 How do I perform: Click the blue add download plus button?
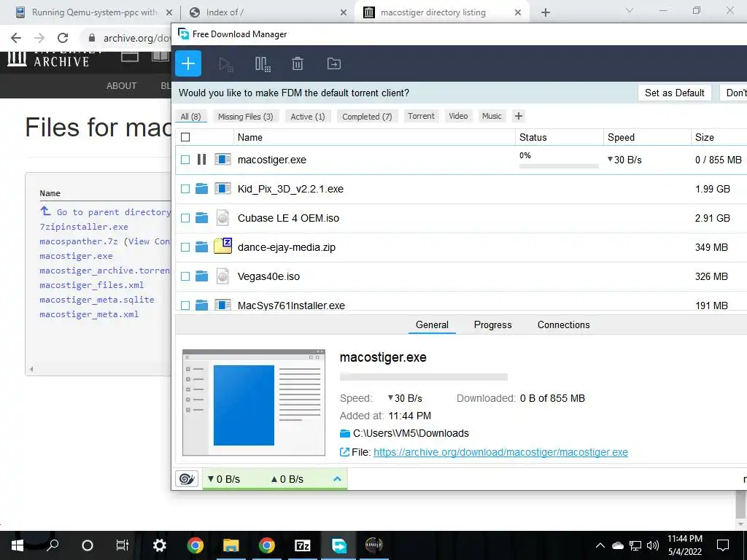pyautogui.click(x=188, y=63)
